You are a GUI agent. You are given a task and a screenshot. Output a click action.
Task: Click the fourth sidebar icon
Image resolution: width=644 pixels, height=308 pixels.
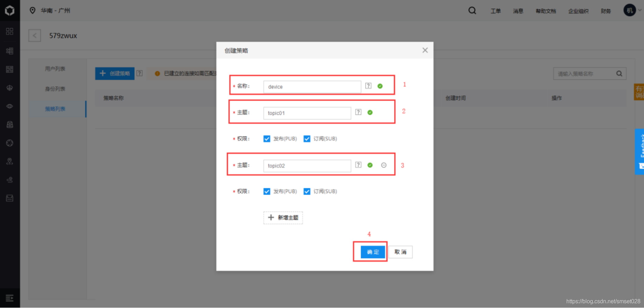(x=10, y=88)
